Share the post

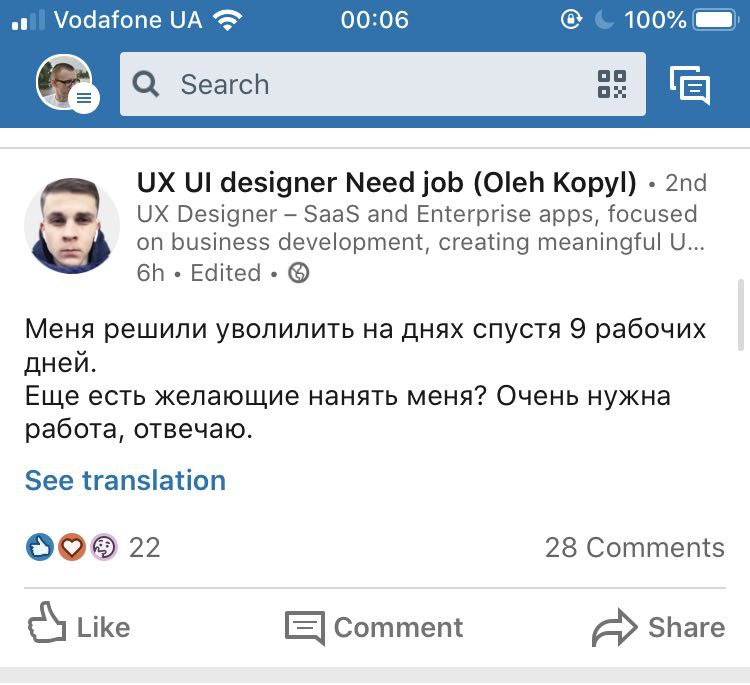pos(658,627)
